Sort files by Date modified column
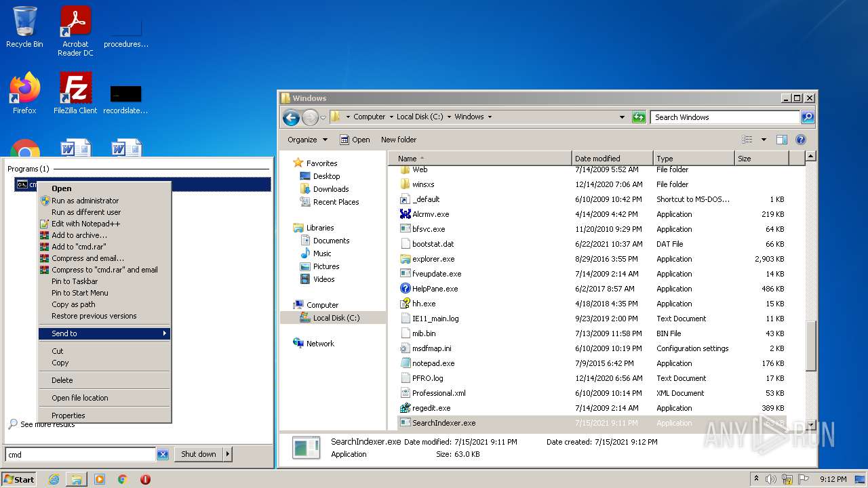Viewport: 868px width, 488px height. click(x=597, y=159)
